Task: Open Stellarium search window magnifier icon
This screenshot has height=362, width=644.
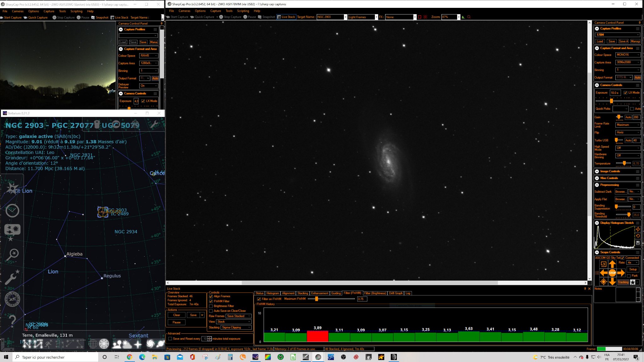Action: 13,255
